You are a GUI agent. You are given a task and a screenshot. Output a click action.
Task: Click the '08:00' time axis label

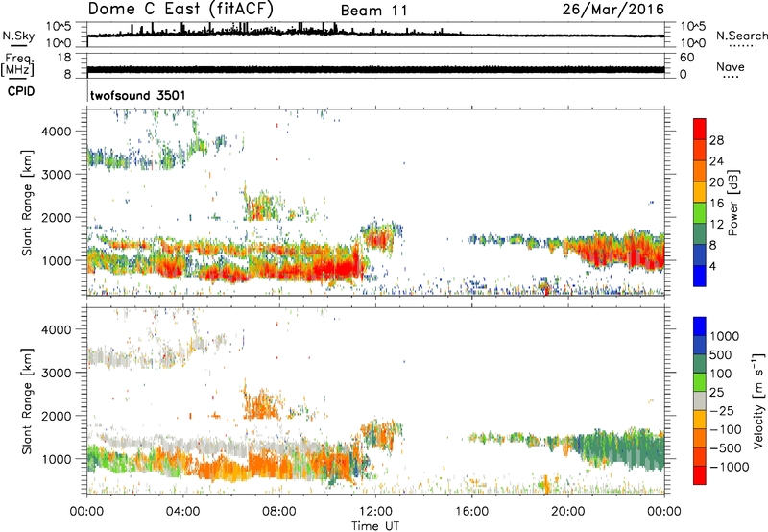point(279,512)
